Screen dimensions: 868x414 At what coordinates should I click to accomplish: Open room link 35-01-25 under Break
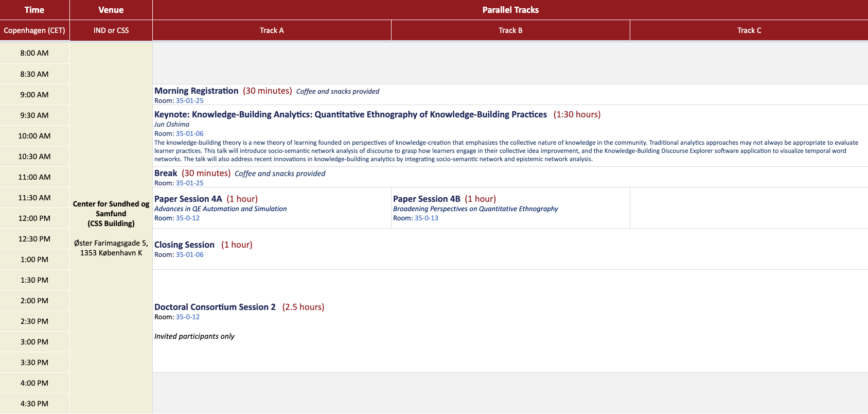tap(189, 183)
